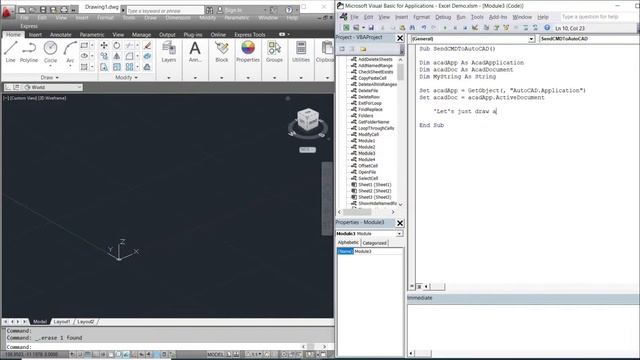The image size is (640, 360).
Task: Click the Immediate window text area
Action: [x=523, y=327]
